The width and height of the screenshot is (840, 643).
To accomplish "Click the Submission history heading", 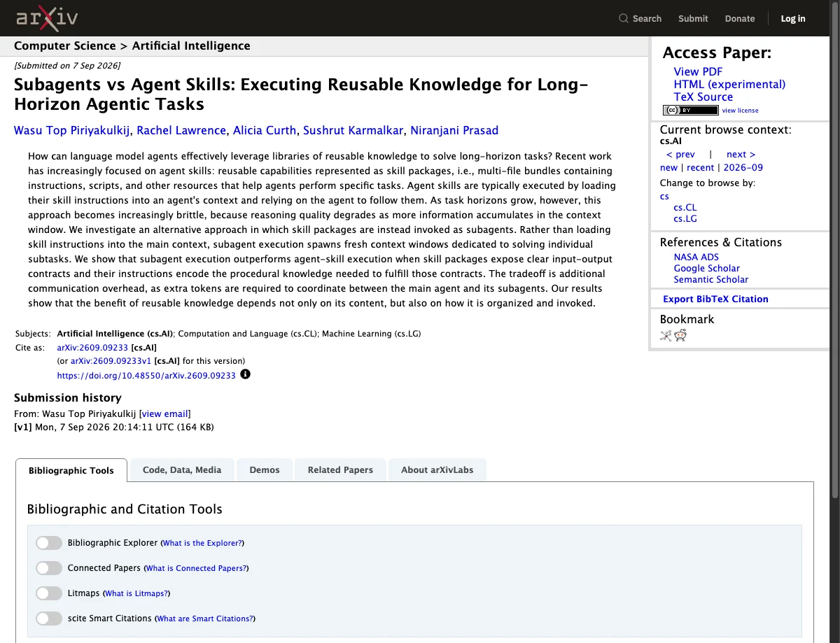I will coord(68,397).
